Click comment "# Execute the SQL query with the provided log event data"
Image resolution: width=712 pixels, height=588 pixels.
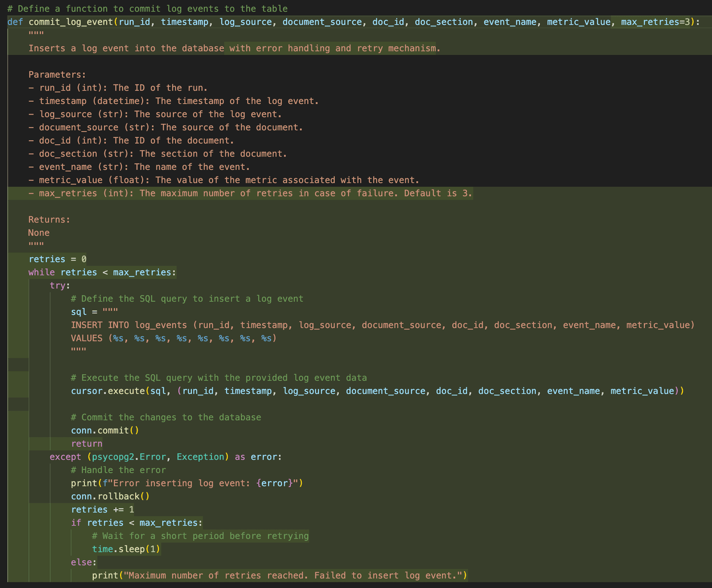[219, 378]
